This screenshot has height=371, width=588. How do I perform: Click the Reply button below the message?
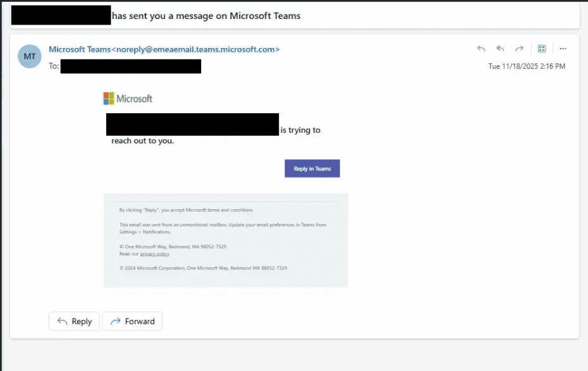[74, 321]
